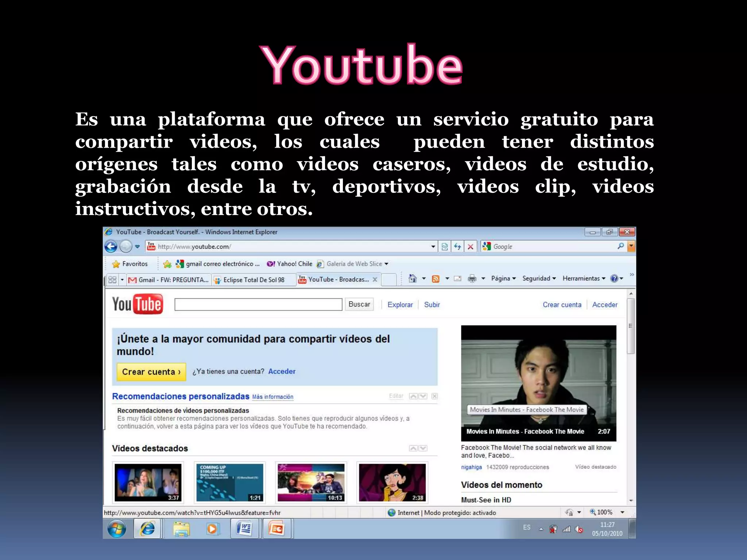Viewport: 747px width, 560px height.
Task: Open nigahiga channel link
Action: point(471,467)
